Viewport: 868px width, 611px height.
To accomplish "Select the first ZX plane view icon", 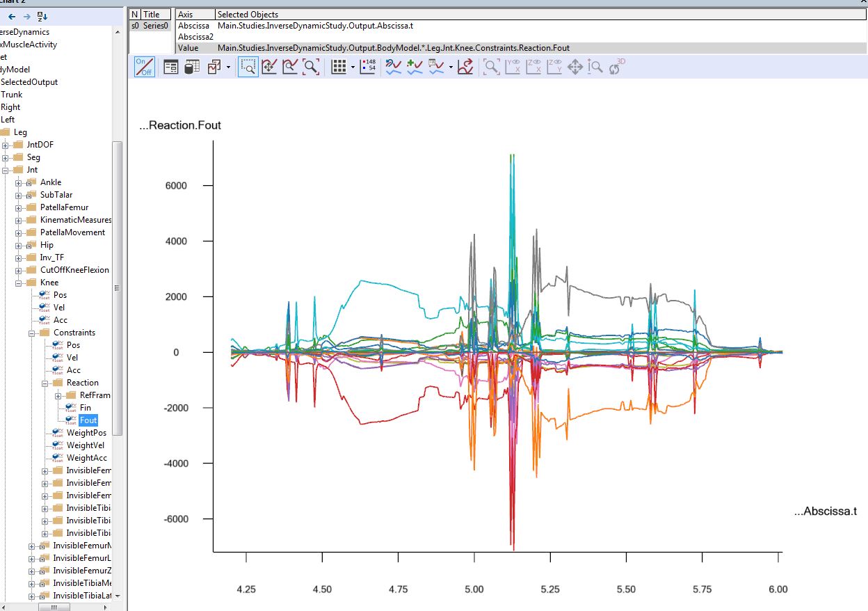I will (533, 67).
